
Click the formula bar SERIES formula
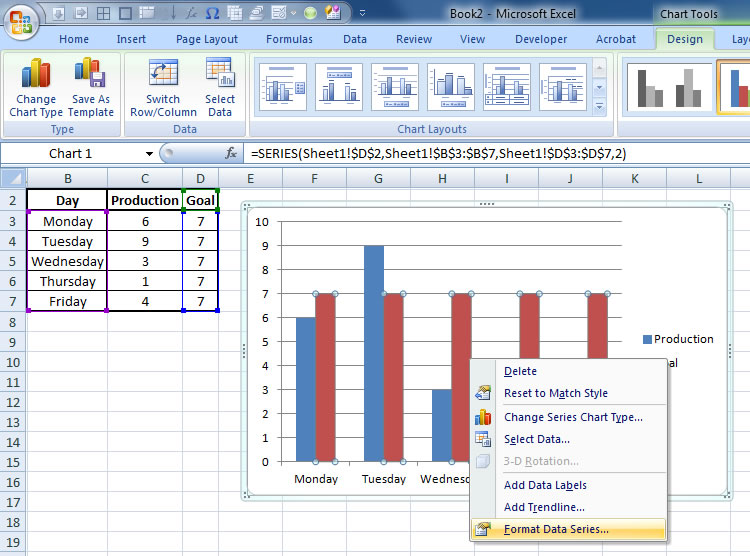tap(439, 154)
